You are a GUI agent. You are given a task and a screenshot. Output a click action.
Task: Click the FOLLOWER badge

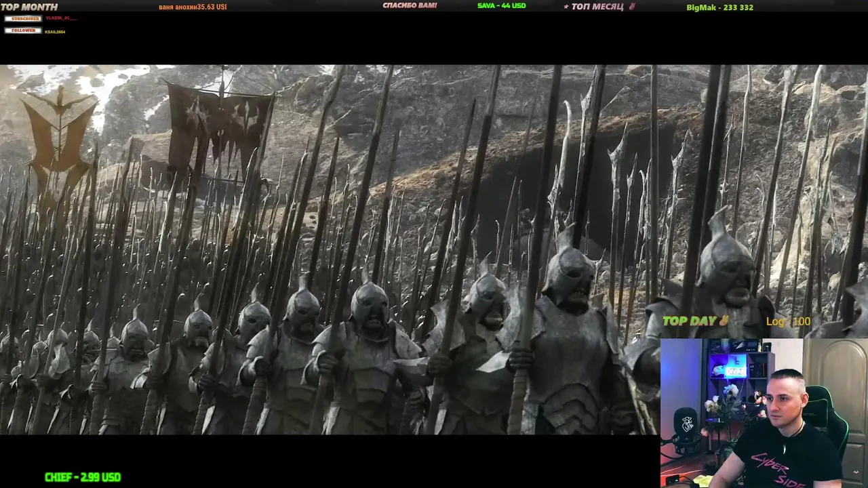click(23, 30)
